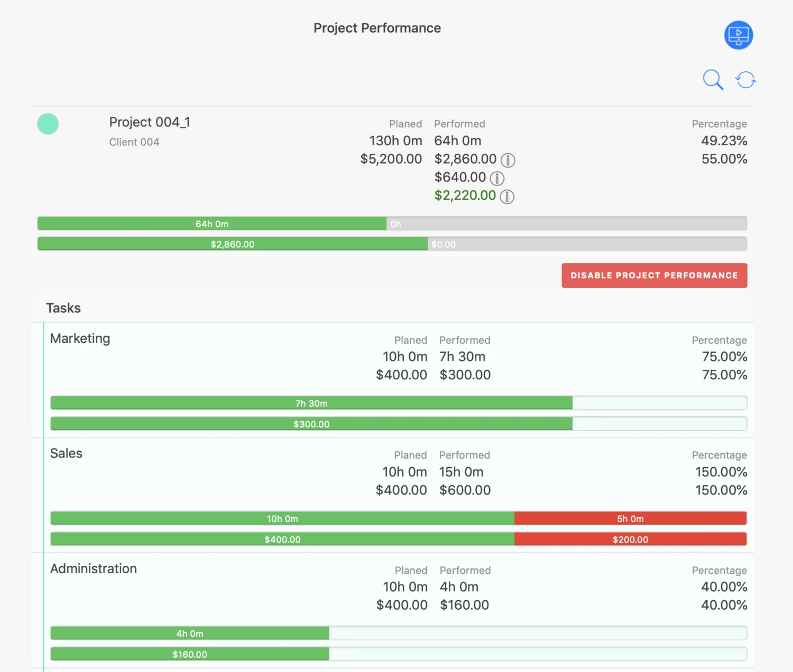Screen dimensions: 793x672
Task: Click the magnifying glass search icon
Action: pyautogui.click(x=713, y=80)
